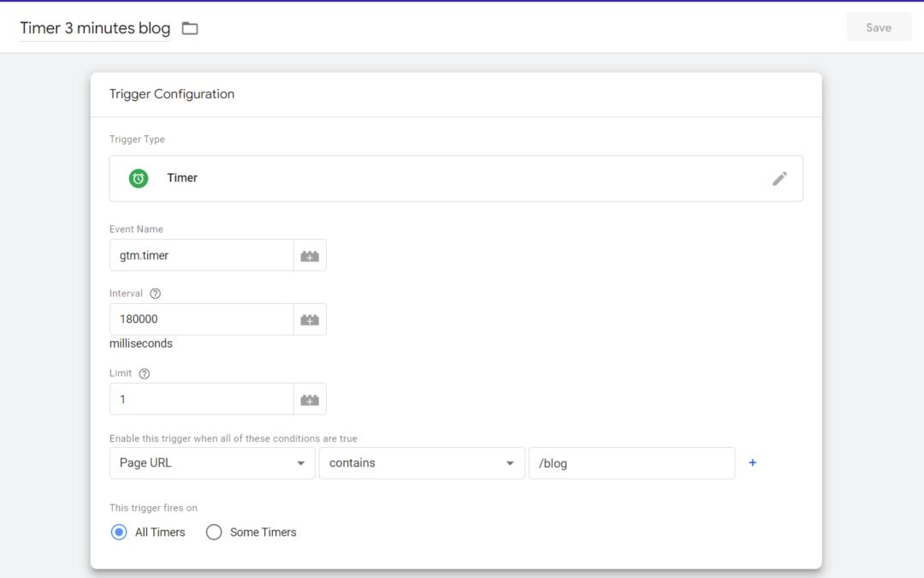Insert variable into Event Name field
This screenshot has width=924, height=578.
click(310, 255)
